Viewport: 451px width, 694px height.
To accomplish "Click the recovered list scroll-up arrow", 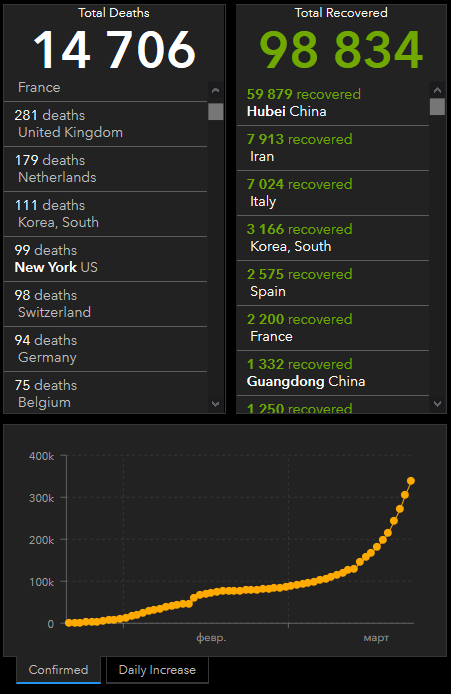I will tap(437, 90).
